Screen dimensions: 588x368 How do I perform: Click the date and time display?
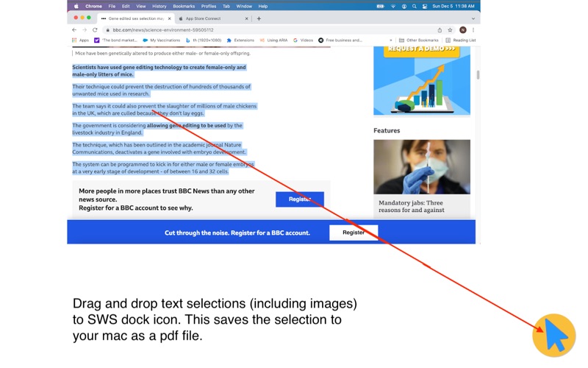[x=453, y=6]
